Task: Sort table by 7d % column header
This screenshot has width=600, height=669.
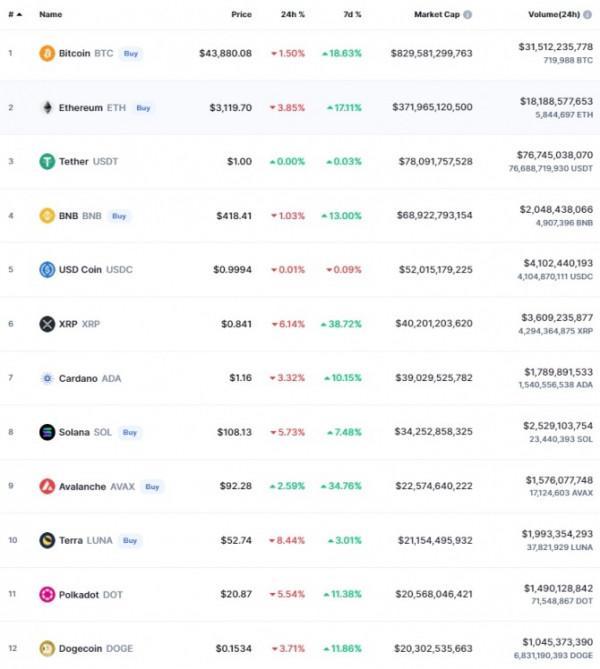Action: pos(350,15)
